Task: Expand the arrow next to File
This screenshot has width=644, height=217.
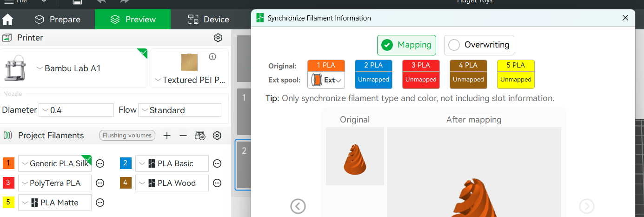Action: pos(44,1)
